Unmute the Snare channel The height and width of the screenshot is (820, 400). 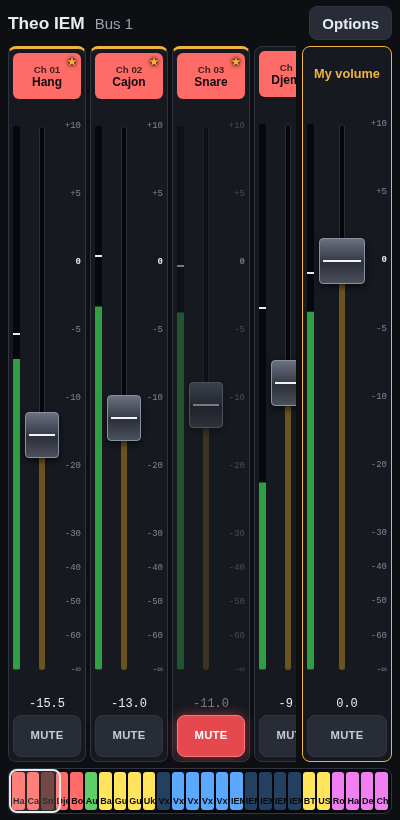coord(211,735)
